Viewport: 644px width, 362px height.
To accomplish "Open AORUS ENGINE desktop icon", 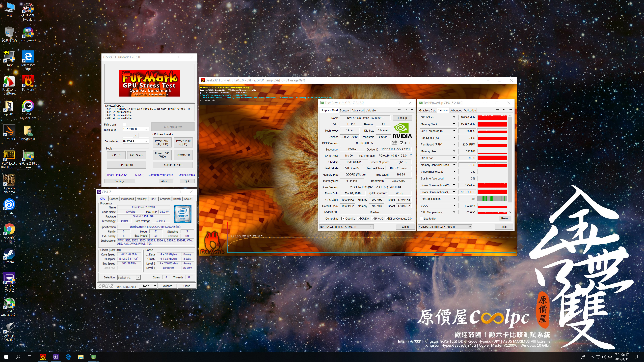I will (9, 332).
